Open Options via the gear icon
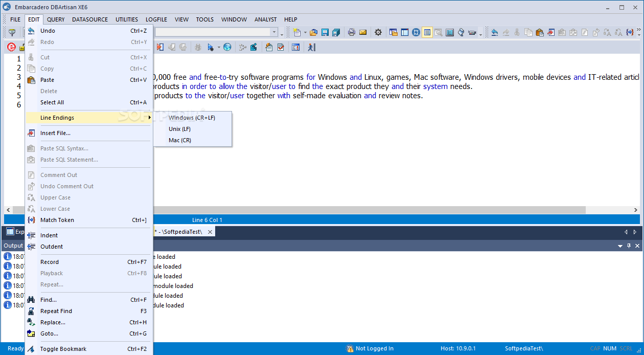This screenshot has width=644, height=355. click(378, 32)
